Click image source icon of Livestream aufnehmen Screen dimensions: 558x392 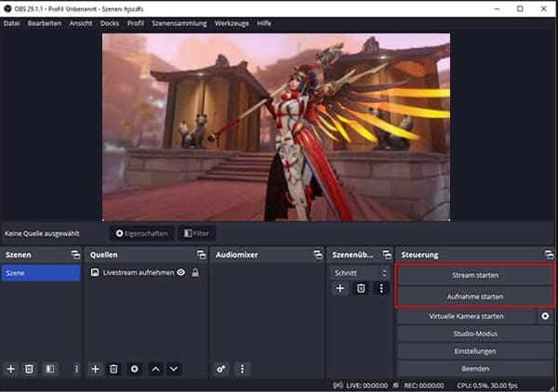95,272
